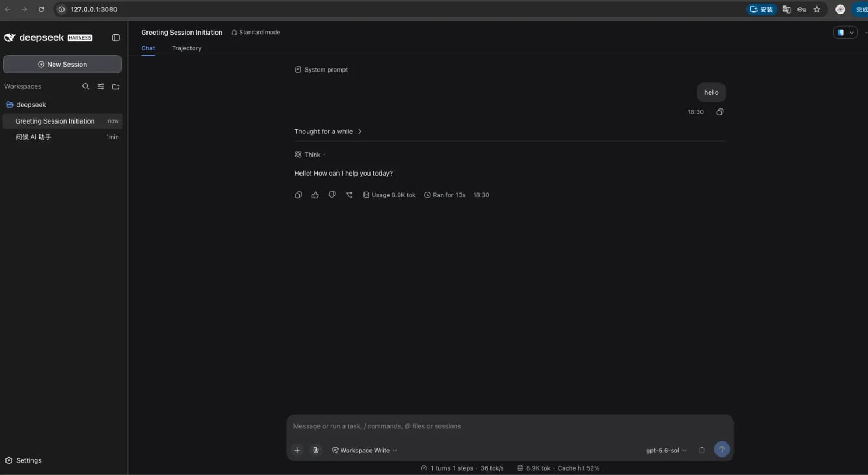The image size is (868, 475).
Task: Click the paperclip attach icon
Action: coord(316,450)
